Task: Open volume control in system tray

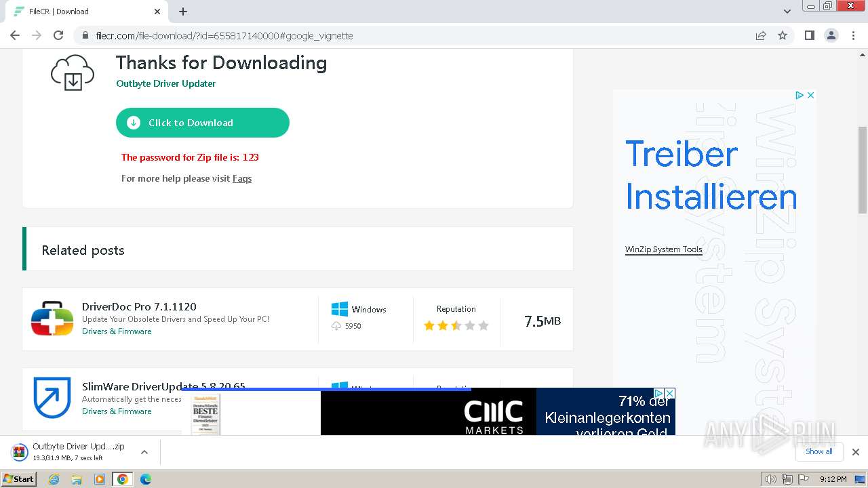Action: click(x=770, y=479)
